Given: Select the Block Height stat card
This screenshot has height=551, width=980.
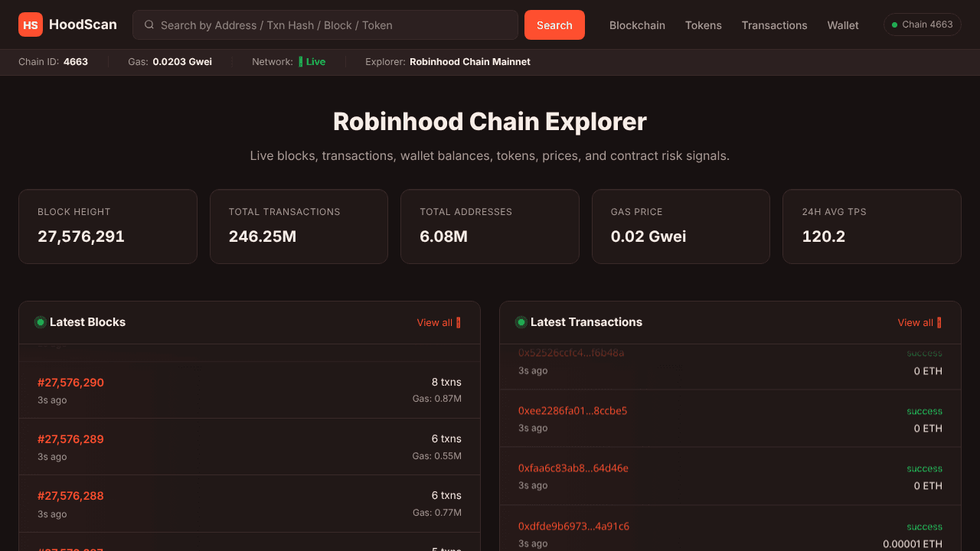Looking at the screenshot, I should tap(108, 227).
